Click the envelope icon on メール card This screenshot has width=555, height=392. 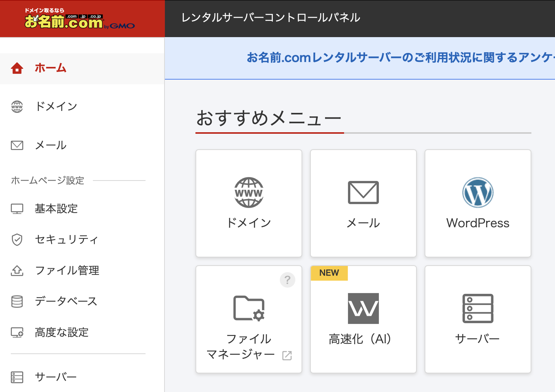363,193
